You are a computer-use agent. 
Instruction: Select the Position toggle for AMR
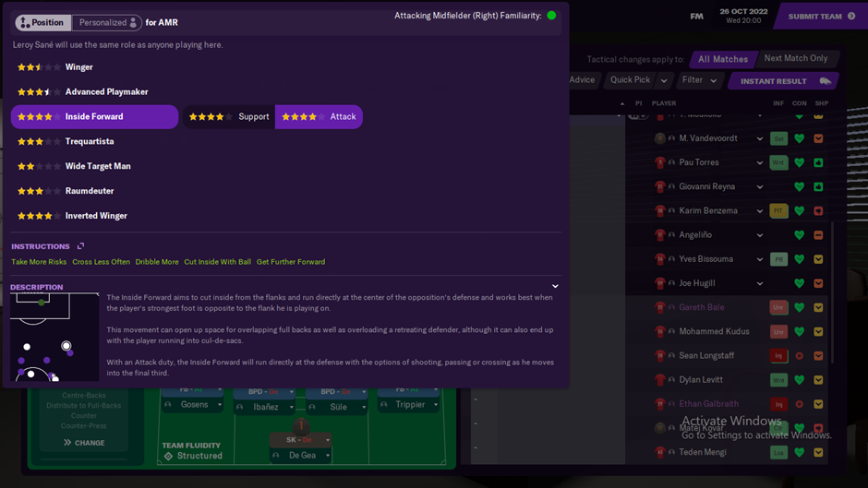pyautogui.click(x=42, y=23)
